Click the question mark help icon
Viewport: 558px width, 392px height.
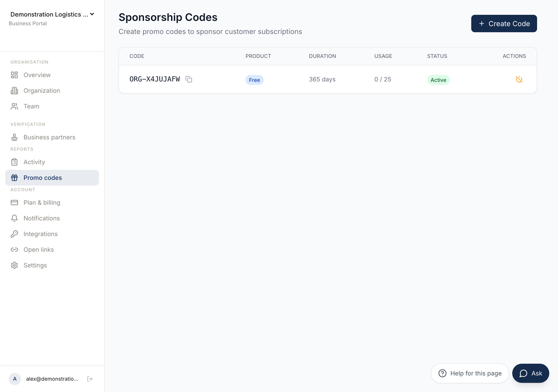pos(442,373)
